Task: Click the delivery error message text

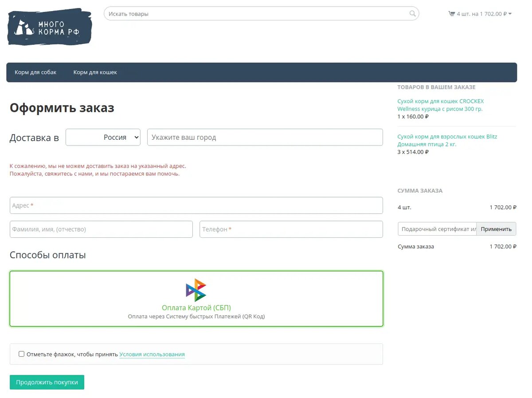Action: click(x=98, y=170)
